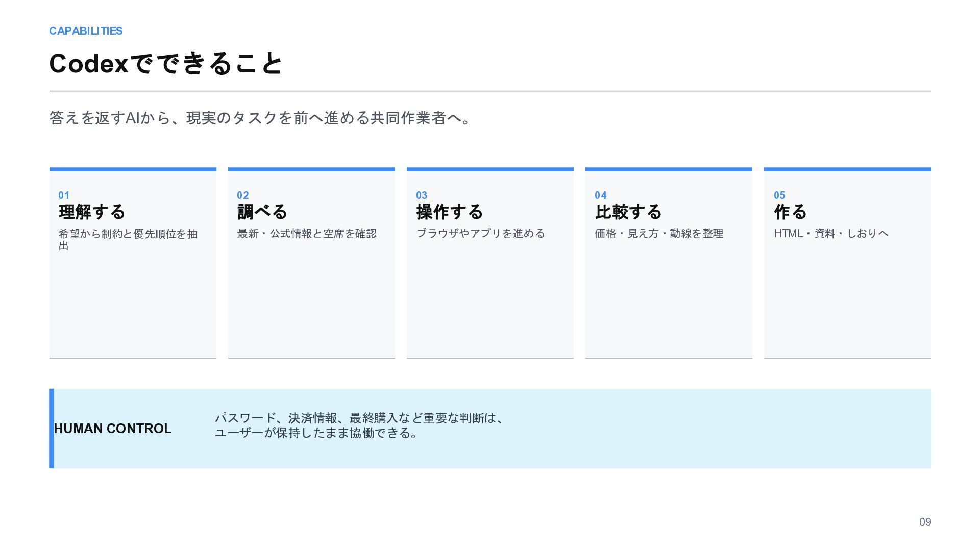Image resolution: width=980 pixels, height=551 pixels.
Task: Click the description '最新・公式情報と空席を確認'
Action: point(307,234)
